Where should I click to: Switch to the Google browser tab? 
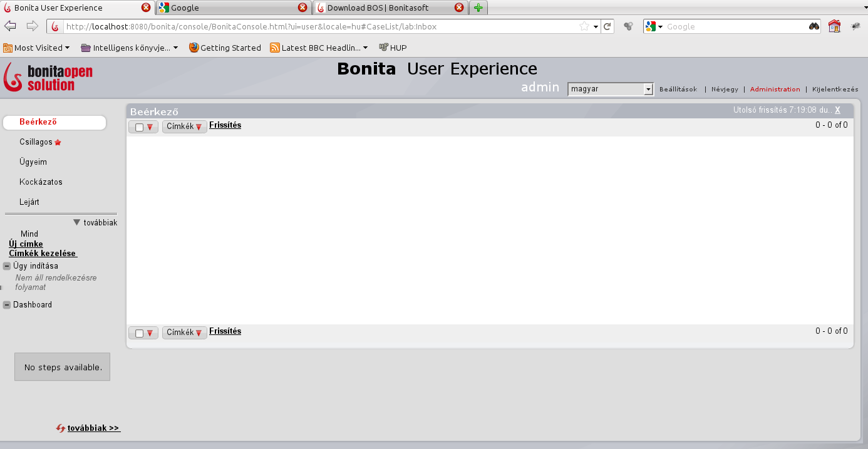[233, 8]
